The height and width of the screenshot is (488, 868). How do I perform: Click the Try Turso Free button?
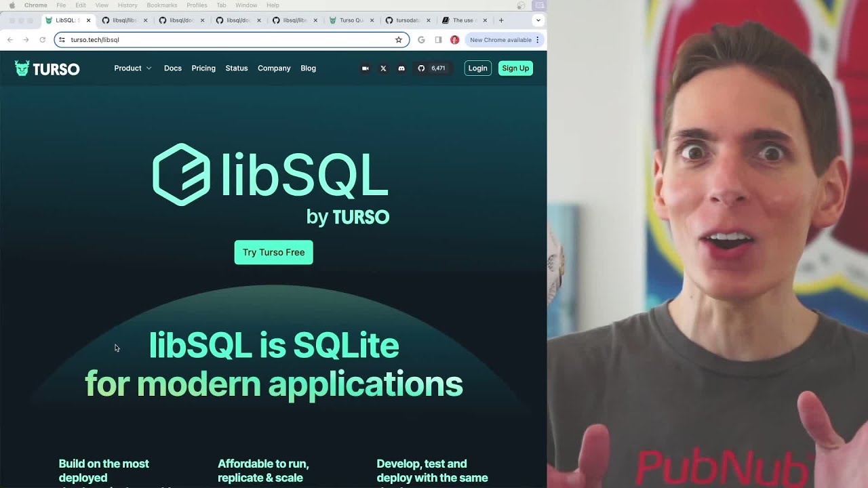[274, 252]
